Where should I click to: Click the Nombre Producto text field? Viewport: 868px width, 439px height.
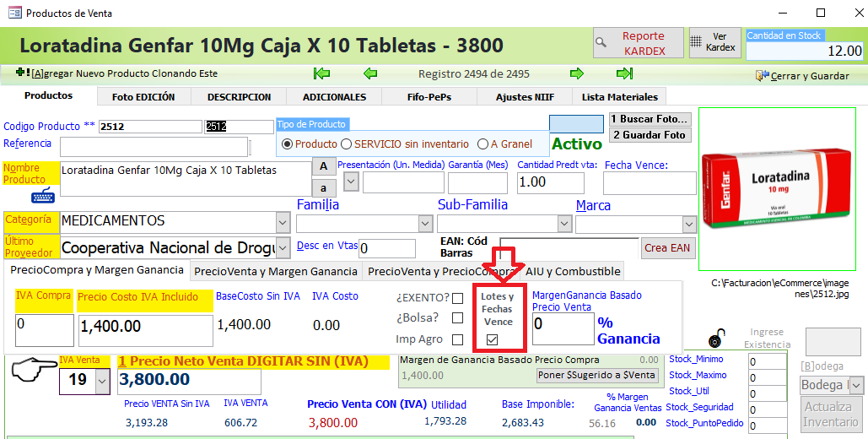pyautogui.click(x=186, y=179)
